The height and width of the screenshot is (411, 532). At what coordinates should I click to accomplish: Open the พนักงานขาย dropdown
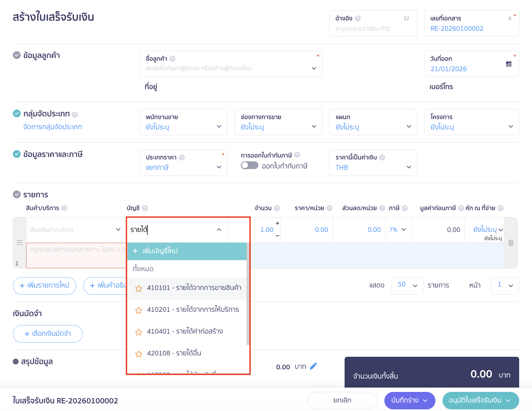183,122
